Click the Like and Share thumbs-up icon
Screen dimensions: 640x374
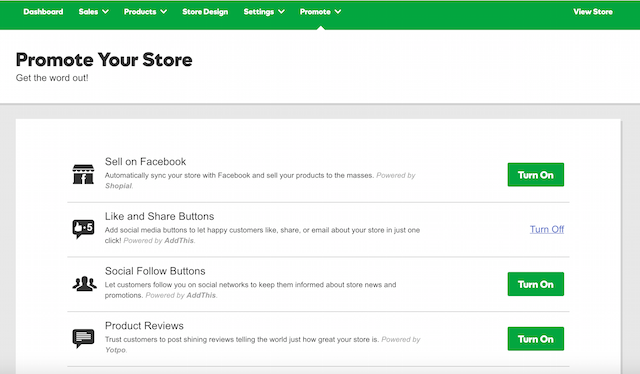click(83, 229)
